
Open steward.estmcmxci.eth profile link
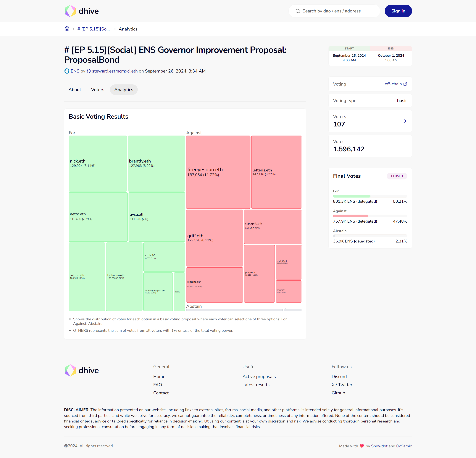pyautogui.click(x=115, y=71)
